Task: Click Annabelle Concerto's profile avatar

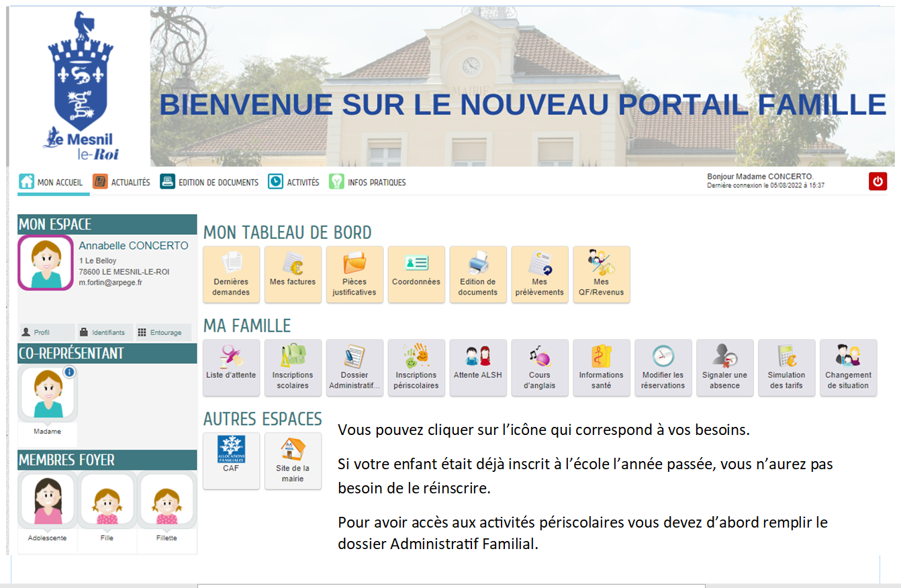Action: tap(46, 262)
